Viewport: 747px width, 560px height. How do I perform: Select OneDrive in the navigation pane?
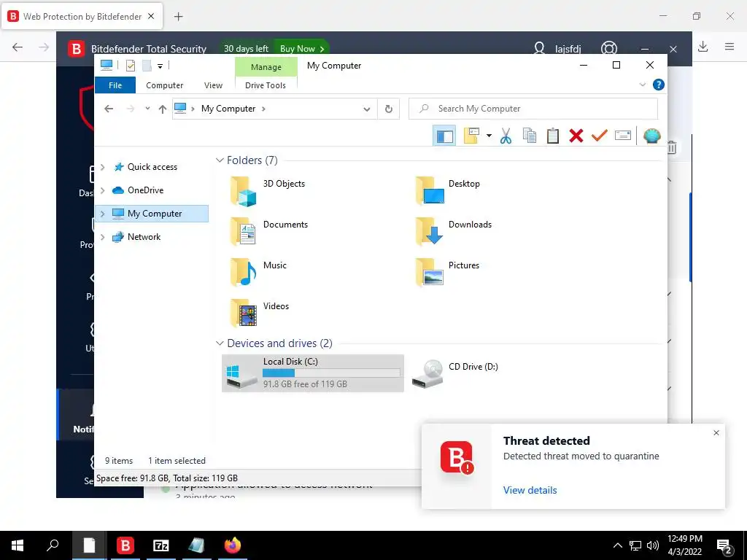pos(145,190)
